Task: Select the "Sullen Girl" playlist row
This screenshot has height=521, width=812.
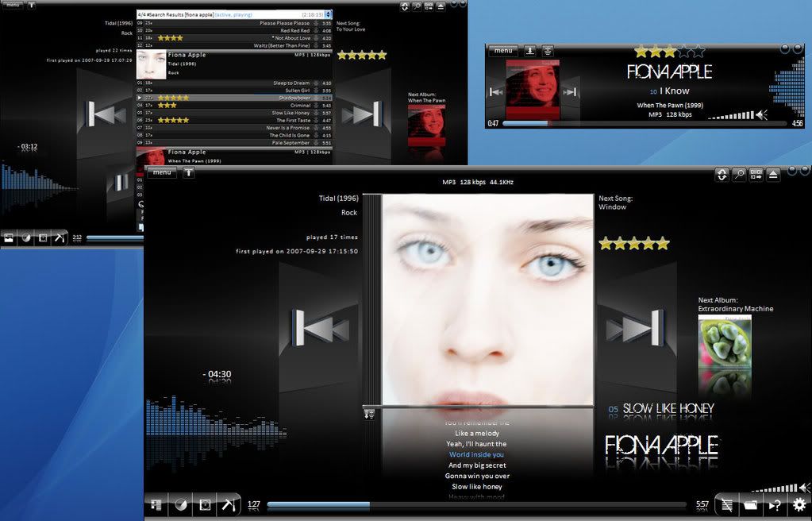Action: point(234,91)
